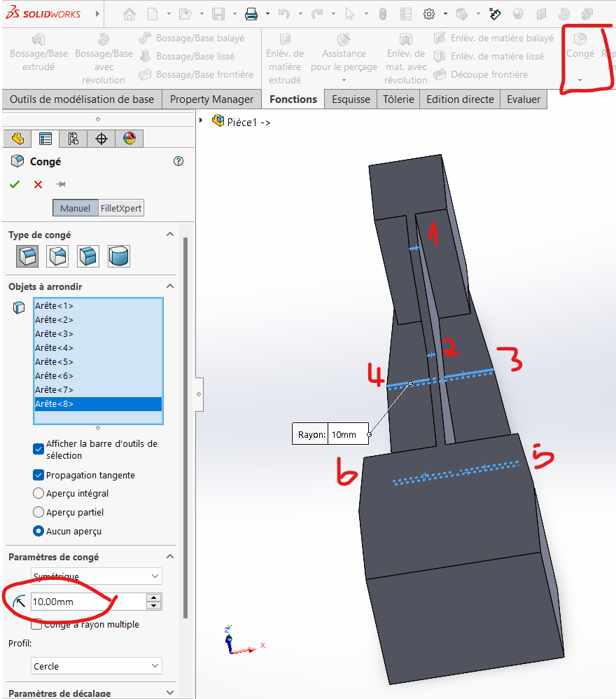This screenshot has height=699, width=616.
Task: Click the Home icon in the top toolbar
Action: [x=129, y=14]
